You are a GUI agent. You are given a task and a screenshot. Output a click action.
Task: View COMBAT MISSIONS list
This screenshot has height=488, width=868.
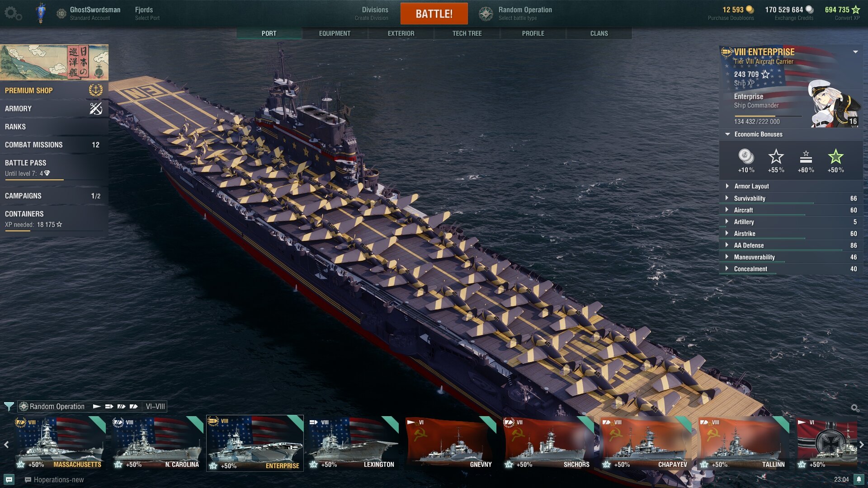point(54,145)
